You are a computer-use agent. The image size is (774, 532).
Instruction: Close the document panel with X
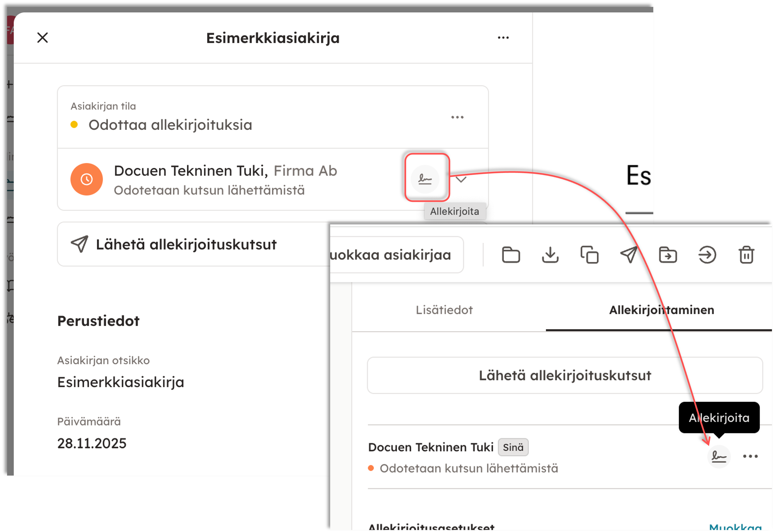click(x=43, y=38)
